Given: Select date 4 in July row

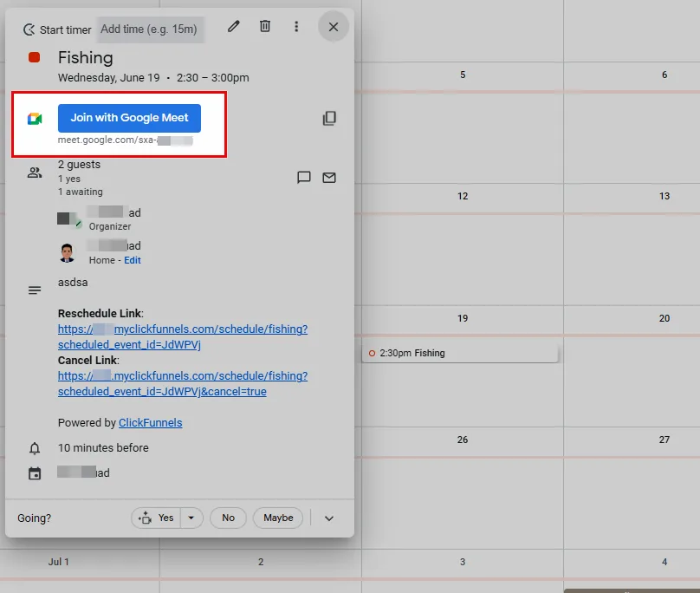Looking at the screenshot, I should click(x=664, y=562).
